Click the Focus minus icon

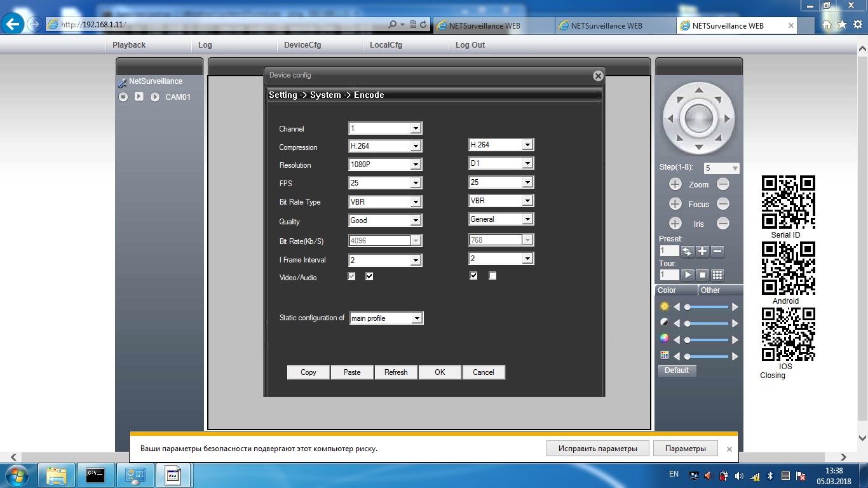tap(723, 204)
